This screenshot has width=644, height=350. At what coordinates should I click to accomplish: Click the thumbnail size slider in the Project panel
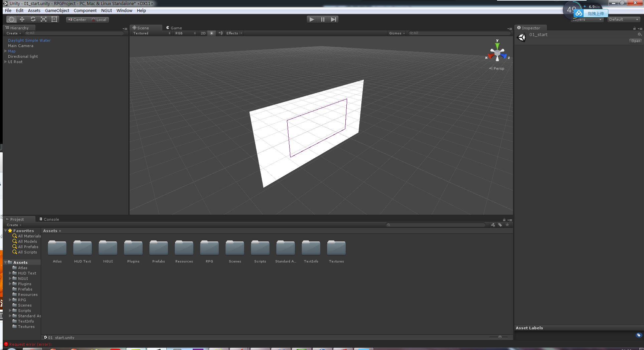point(500,337)
